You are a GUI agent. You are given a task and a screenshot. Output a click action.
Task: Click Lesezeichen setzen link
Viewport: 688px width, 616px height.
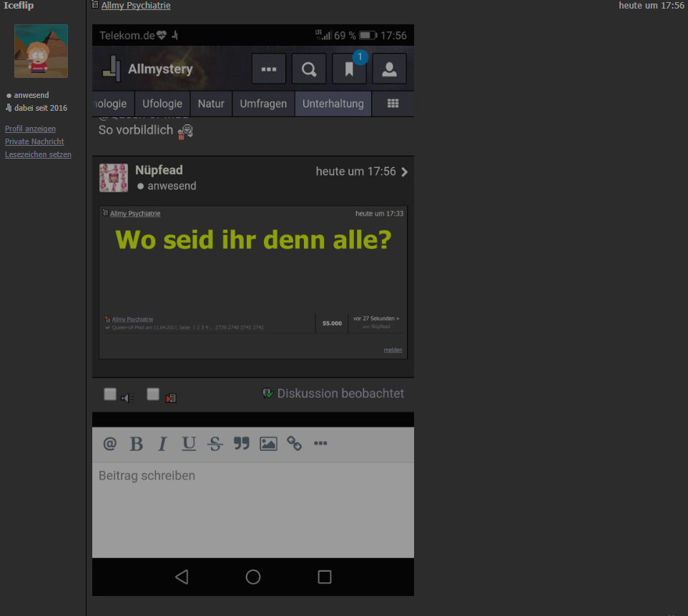point(38,154)
